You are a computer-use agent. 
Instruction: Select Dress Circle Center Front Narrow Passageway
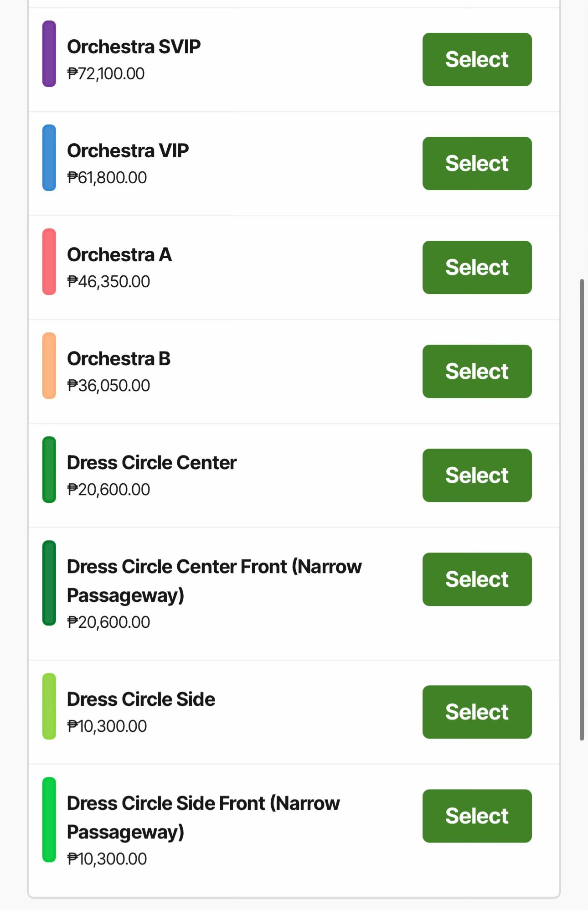(477, 579)
